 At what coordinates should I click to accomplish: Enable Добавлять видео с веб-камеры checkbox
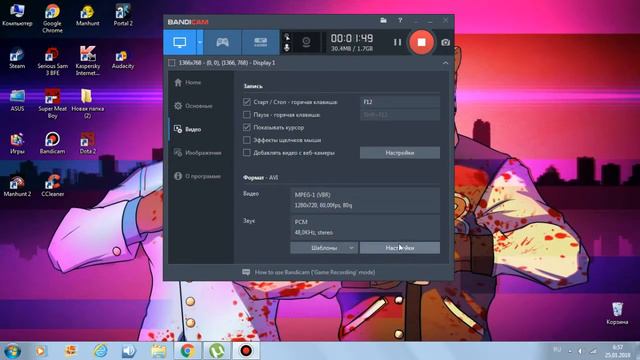tap(247, 153)
